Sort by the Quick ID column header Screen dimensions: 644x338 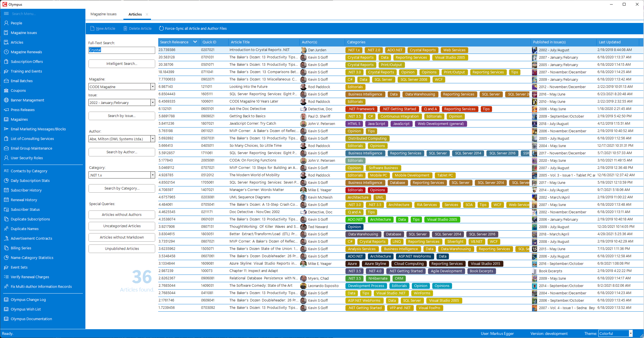coord(214,42)
